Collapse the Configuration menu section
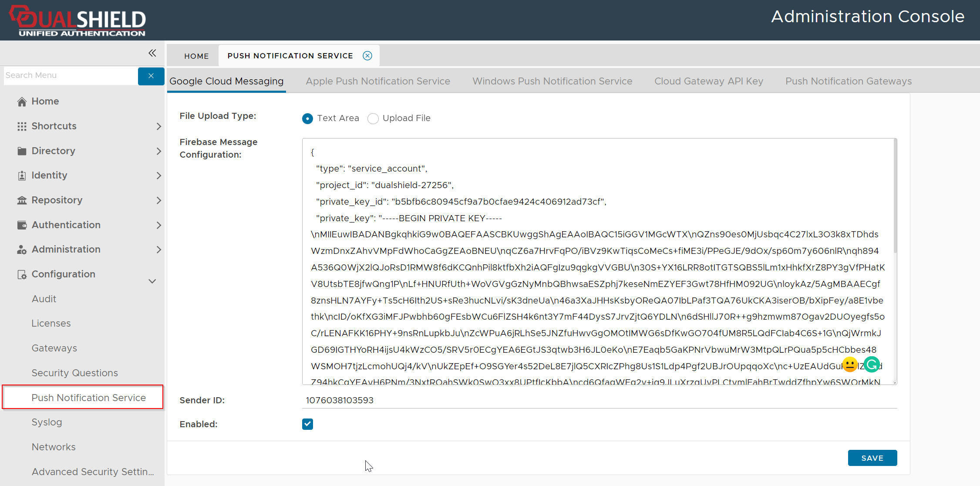 tap(152, 281)
